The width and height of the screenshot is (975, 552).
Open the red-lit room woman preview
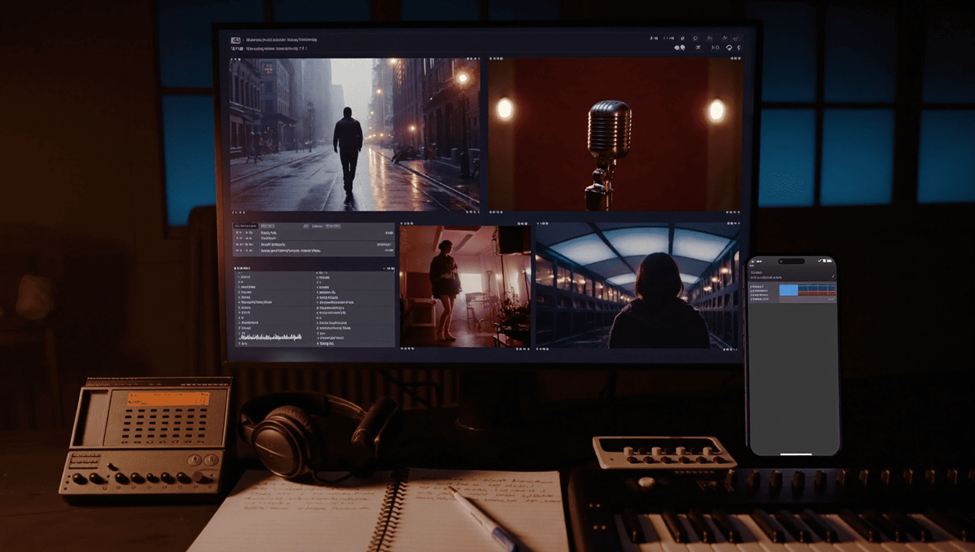click(x=465, y=286)
